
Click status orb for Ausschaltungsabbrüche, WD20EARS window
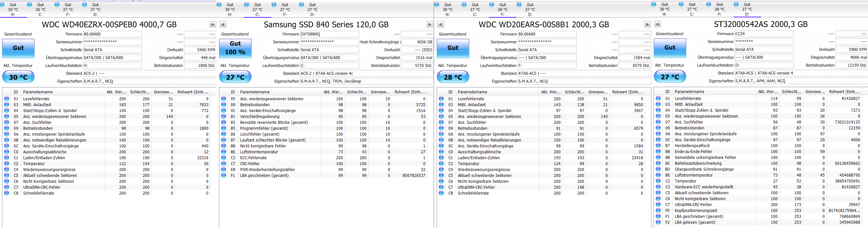pos(441,152)
